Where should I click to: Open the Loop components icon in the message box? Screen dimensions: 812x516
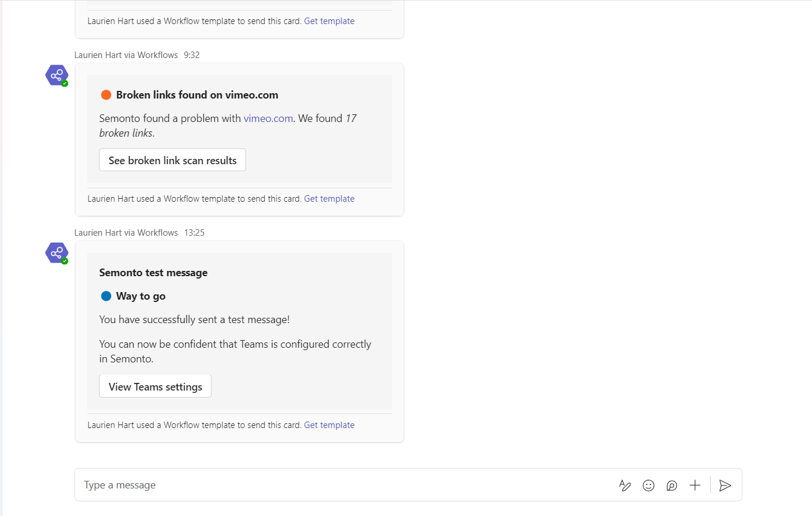(672, 486)
